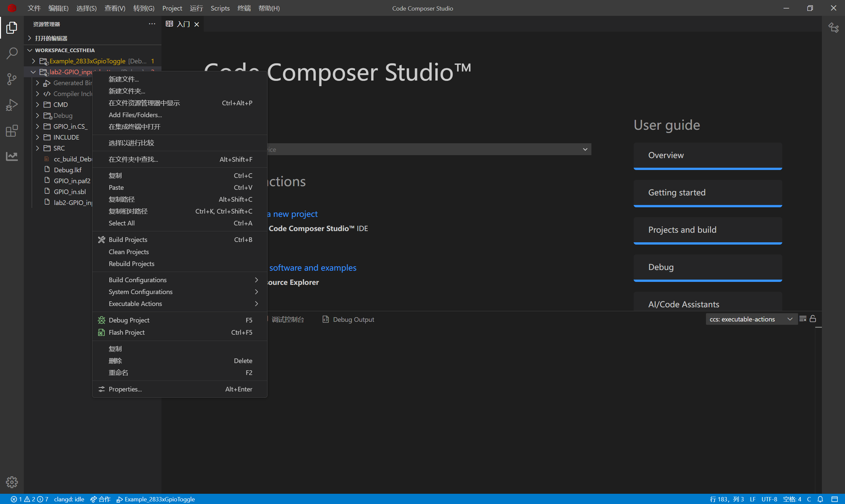Toggle the bottom panel layout status icon

[834, 499]
